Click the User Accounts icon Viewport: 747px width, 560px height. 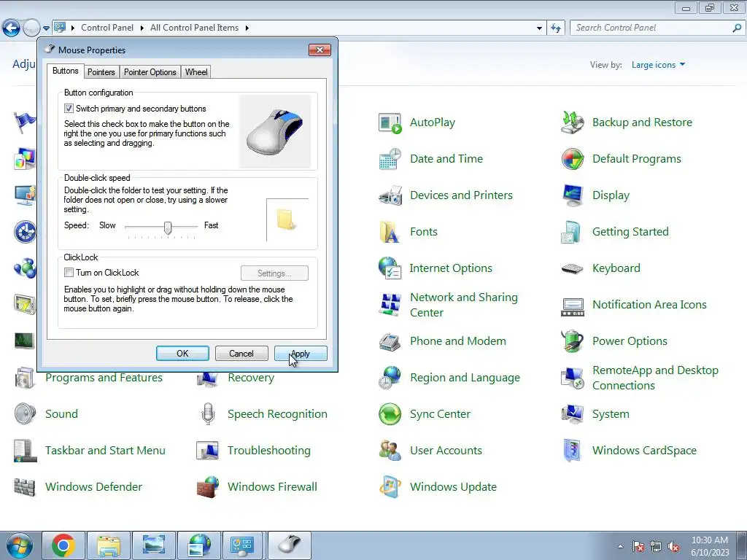pos(390,451)
